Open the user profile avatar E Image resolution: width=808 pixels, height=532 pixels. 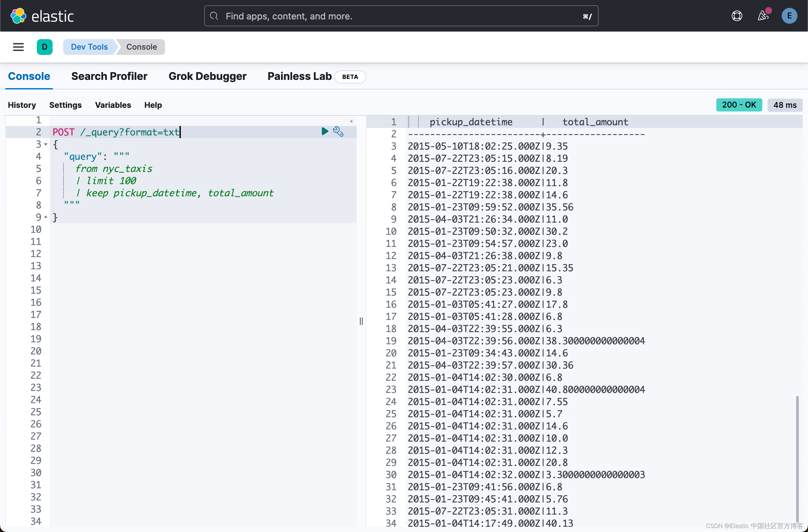(789, 15)
